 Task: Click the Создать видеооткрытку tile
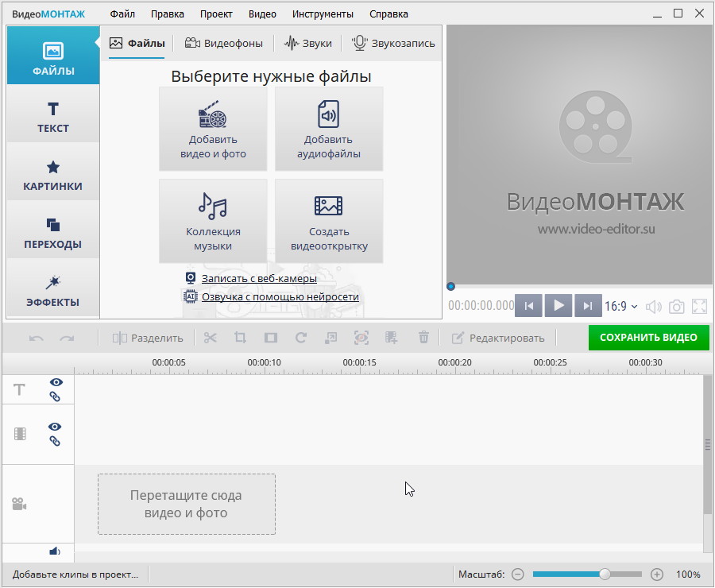329,221
